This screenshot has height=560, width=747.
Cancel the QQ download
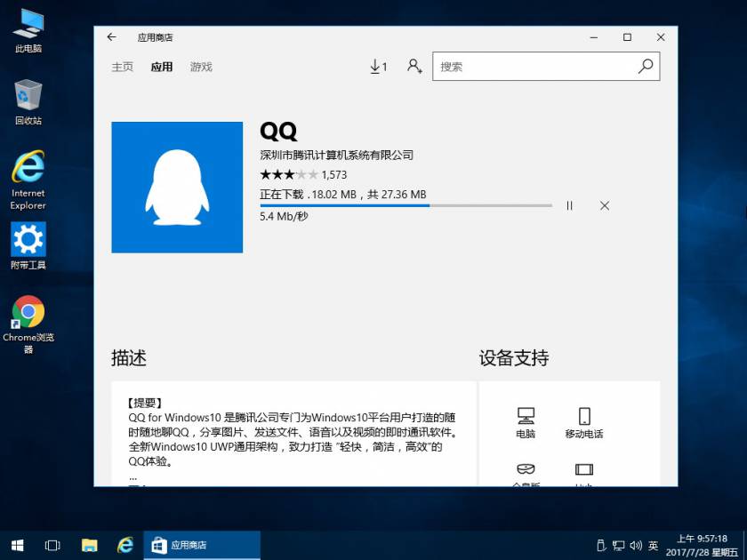tap(605, 205)
